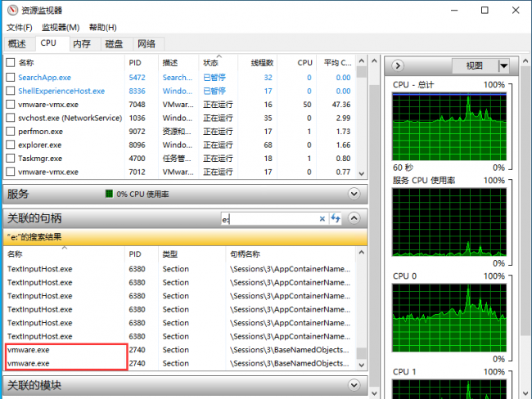Open the 监视器(M) menu

[61, 28]
